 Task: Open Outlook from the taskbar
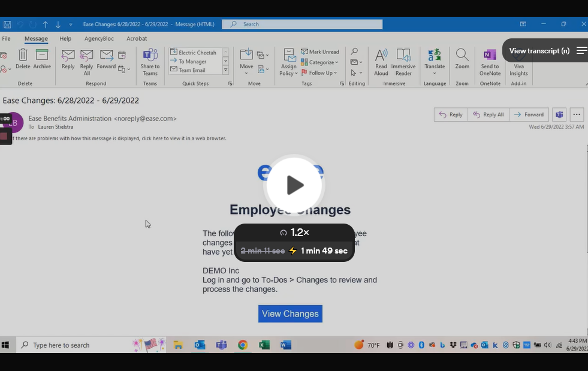[200, 345]
